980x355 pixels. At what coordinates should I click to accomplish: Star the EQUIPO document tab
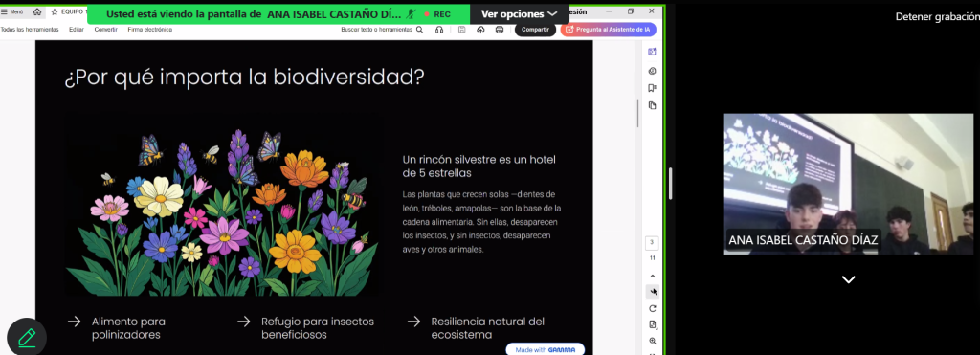click(55, 11)
